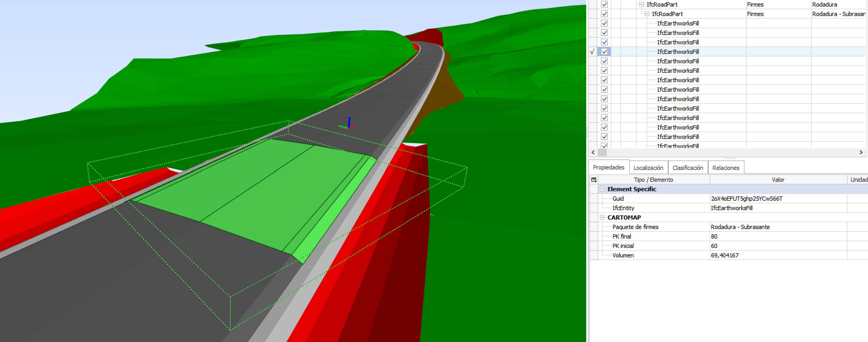This screenshot has width=868, height=342.
Task: Click the Tipo / Elemento column header
Action: coord(653,180)
